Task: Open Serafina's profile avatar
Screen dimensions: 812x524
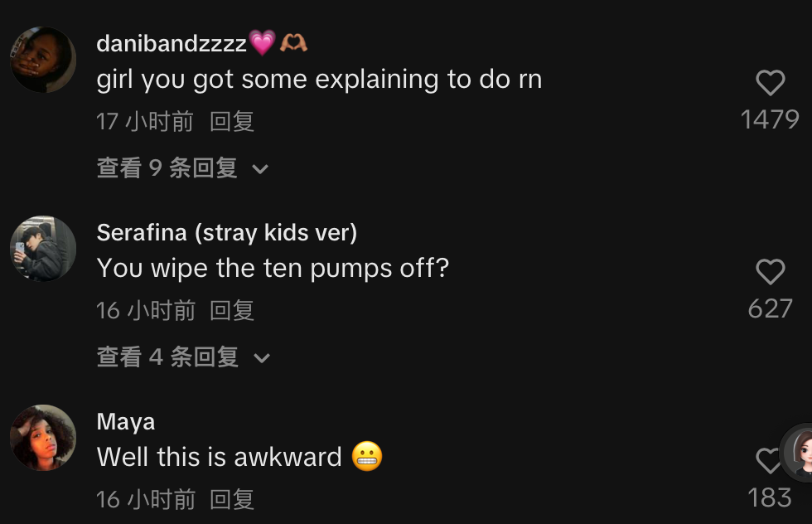Action: coord(43,249)
